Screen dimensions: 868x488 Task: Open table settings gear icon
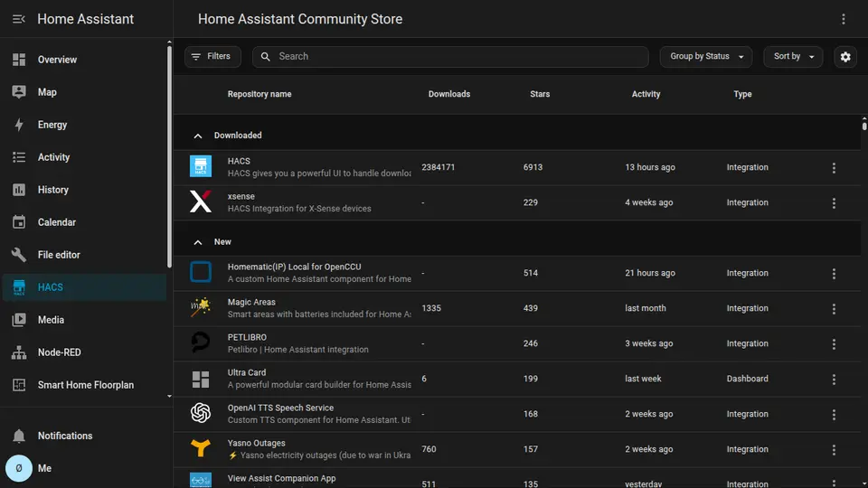click(x=845, y=57)
